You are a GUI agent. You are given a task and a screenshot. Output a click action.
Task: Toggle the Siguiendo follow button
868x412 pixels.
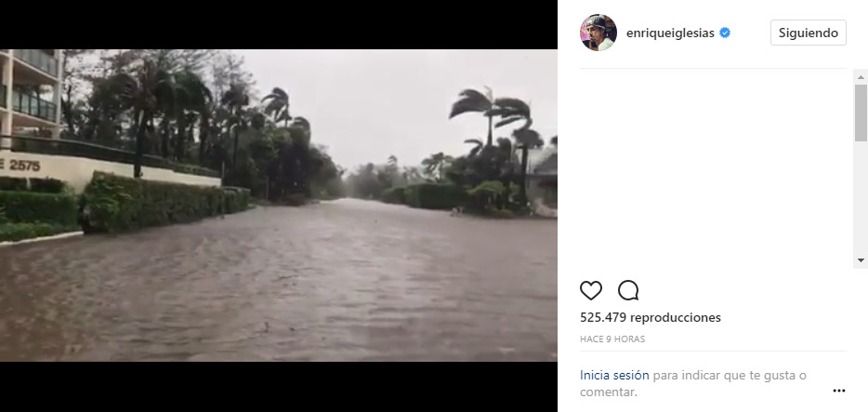[808, 33]
